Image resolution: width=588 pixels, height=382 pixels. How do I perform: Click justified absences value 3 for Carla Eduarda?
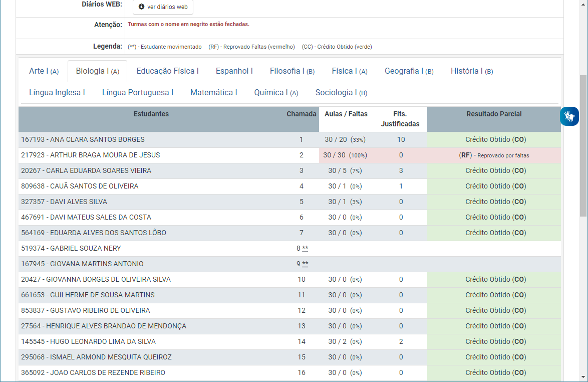[401, 171]
